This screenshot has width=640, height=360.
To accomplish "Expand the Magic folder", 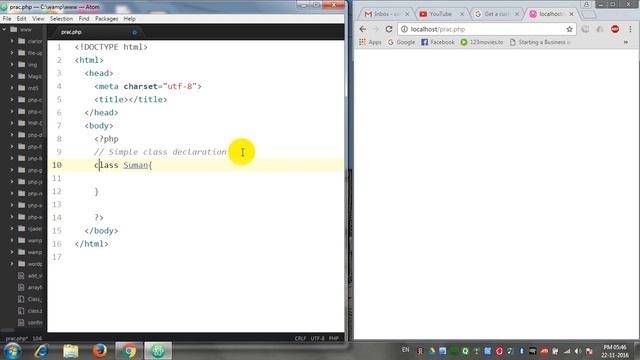I will tap(12, 76).
